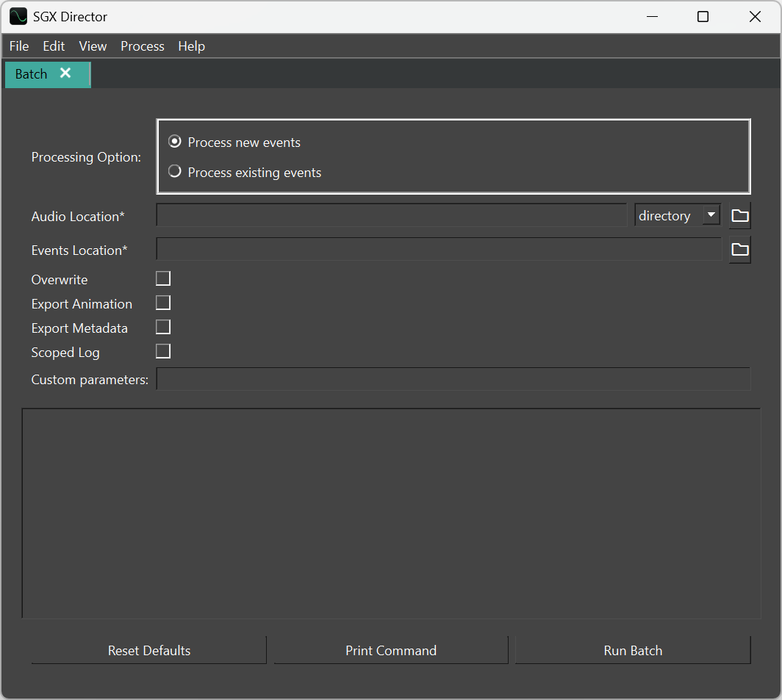Viewport: 782px width, 700px height.
Task: Browse for the Events Location folder
Action: click(x=739, y=250)
